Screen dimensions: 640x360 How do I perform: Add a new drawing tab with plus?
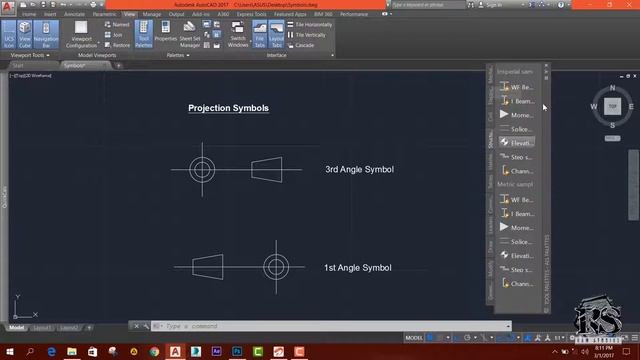118,65
